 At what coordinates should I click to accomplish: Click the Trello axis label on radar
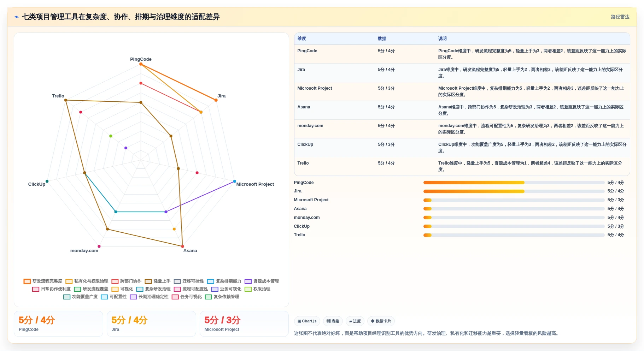58,96
